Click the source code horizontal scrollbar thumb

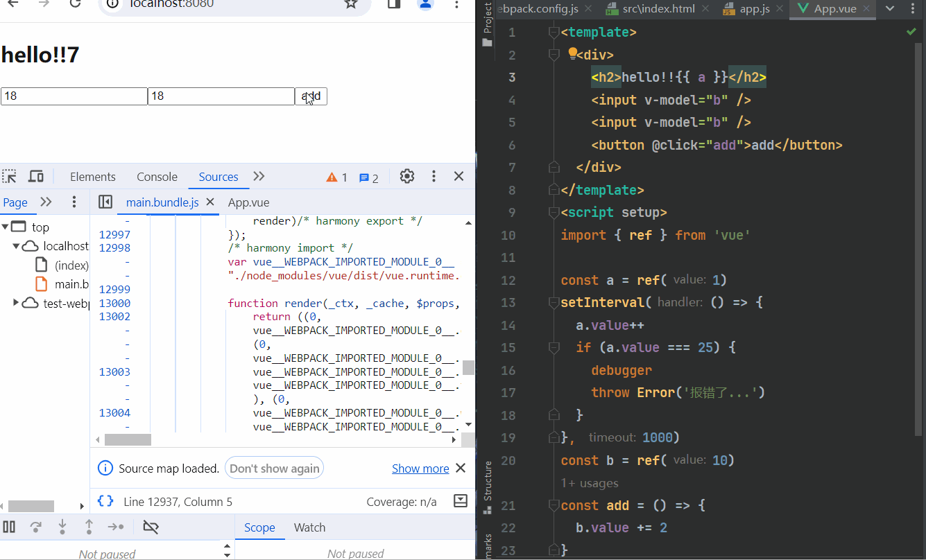[x=128, y=439]
